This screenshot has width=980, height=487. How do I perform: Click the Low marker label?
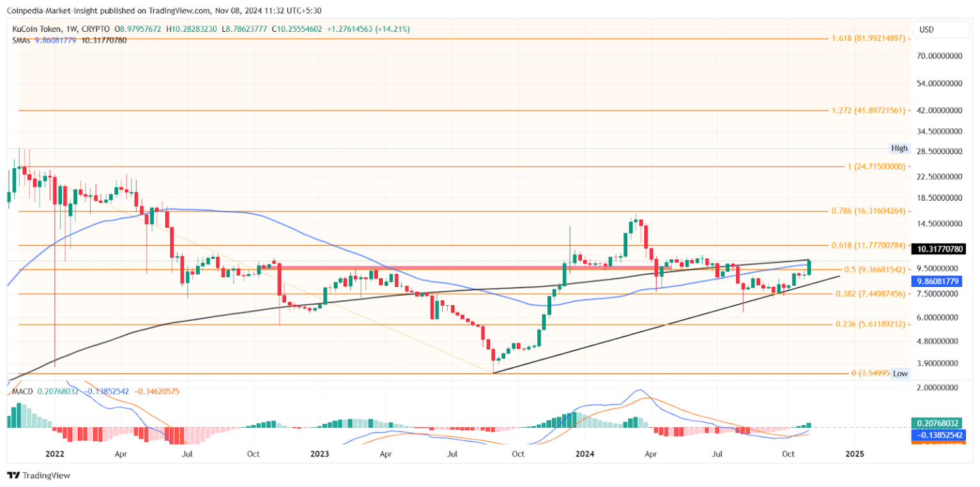click(899, 374)
